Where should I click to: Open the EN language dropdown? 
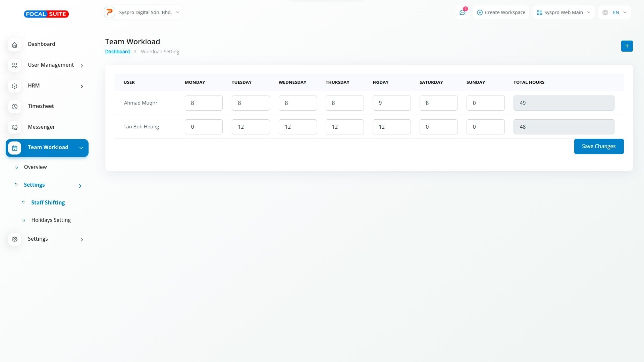[x=614, y=12]
